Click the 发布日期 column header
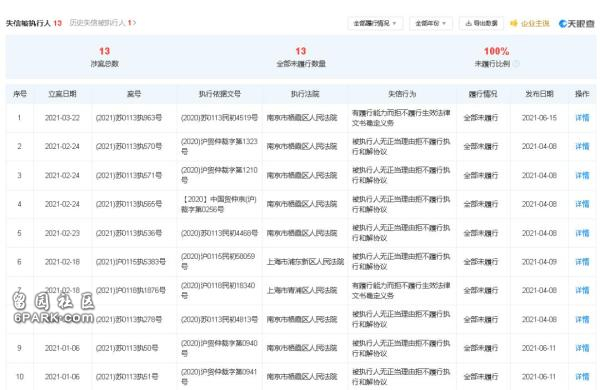600x390 pixels. [539, 94]
